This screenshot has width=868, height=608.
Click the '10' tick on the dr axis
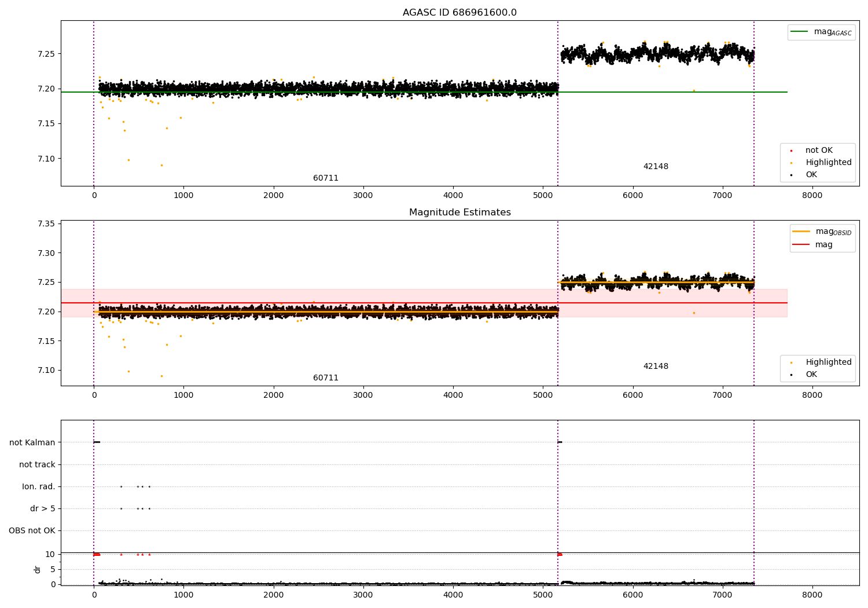50,554
